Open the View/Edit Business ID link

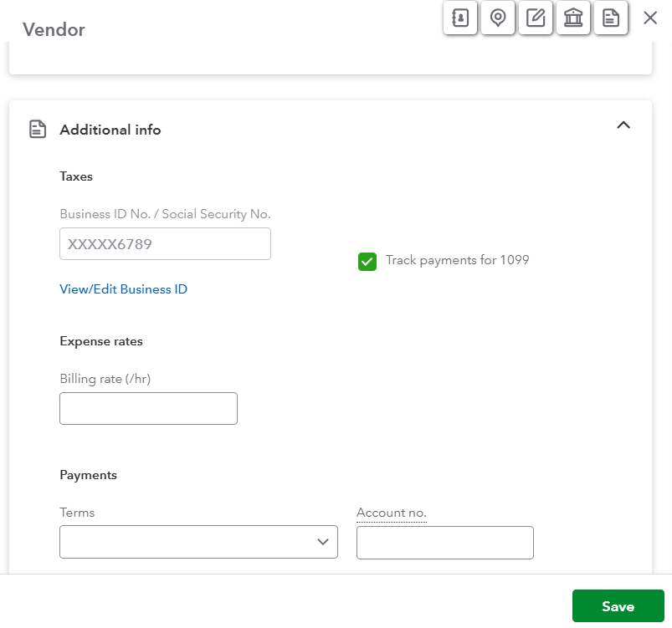pos(123,289)
